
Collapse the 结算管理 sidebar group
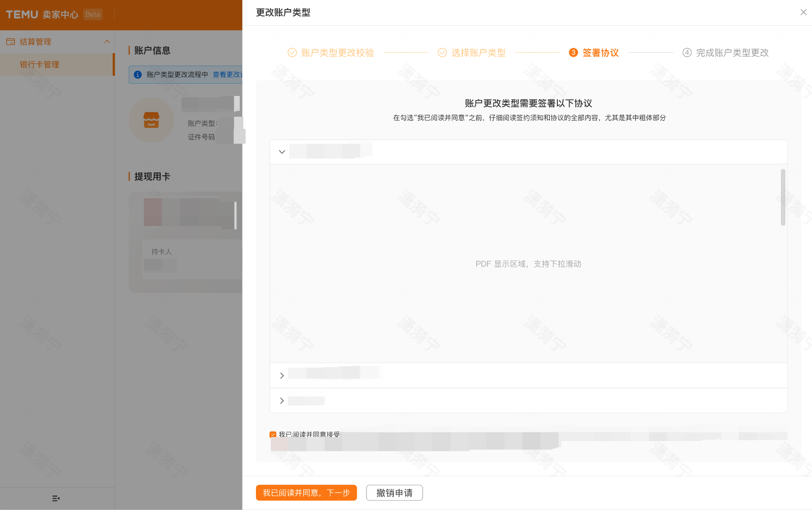point(107,41)
